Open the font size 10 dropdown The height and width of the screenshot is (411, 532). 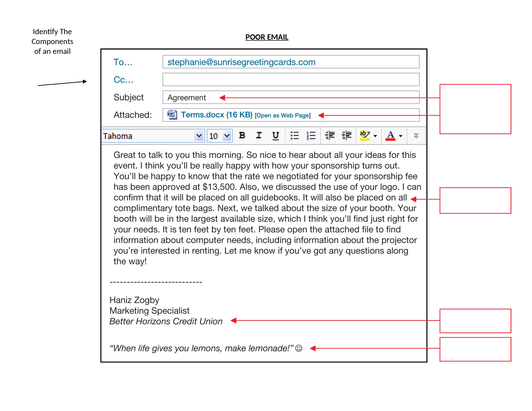(227, 136)
